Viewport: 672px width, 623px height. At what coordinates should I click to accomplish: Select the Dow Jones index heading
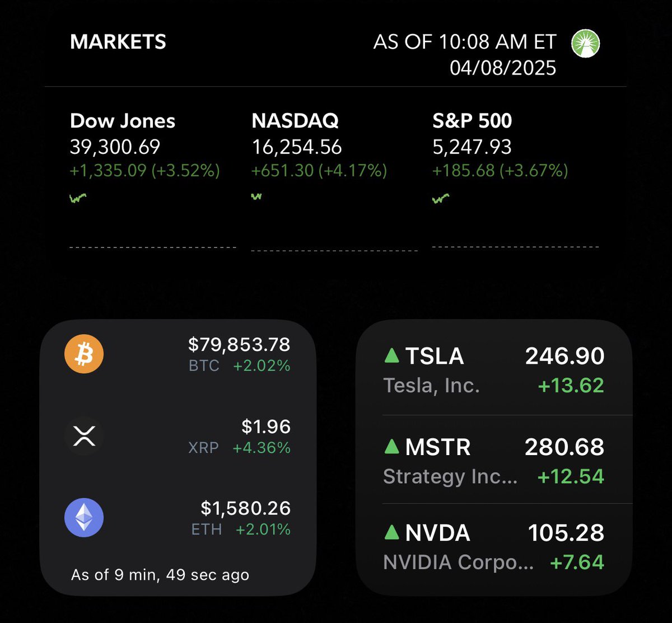[x=123, y=121]
